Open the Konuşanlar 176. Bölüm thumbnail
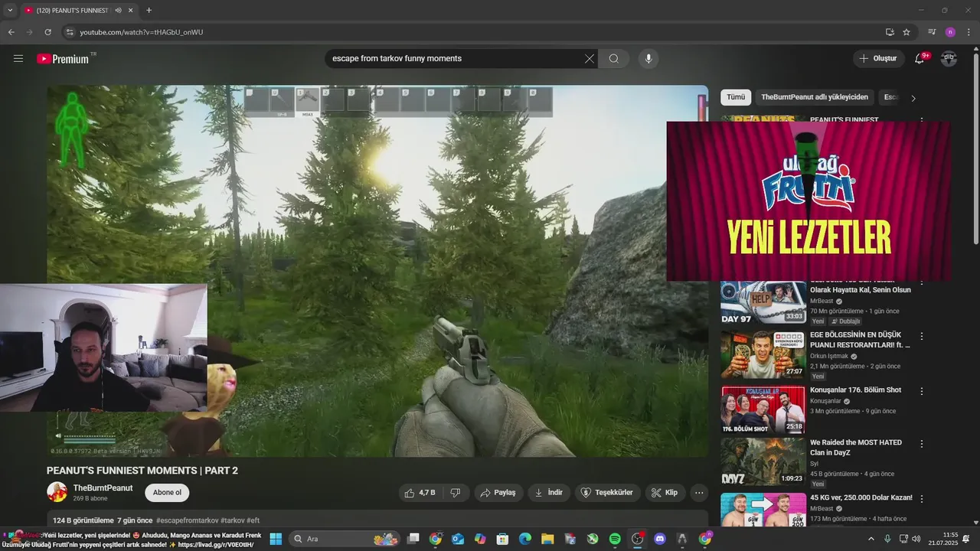Viewport: 980px width, 551px height. [763, 409]
